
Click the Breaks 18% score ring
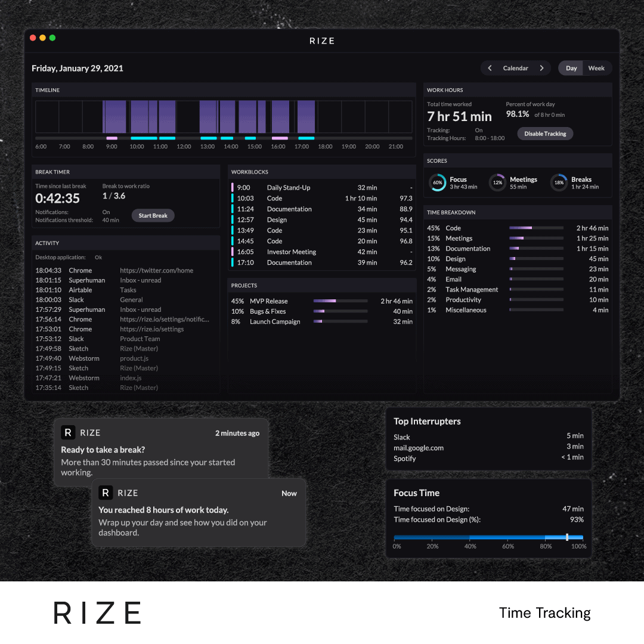[559, 183]
